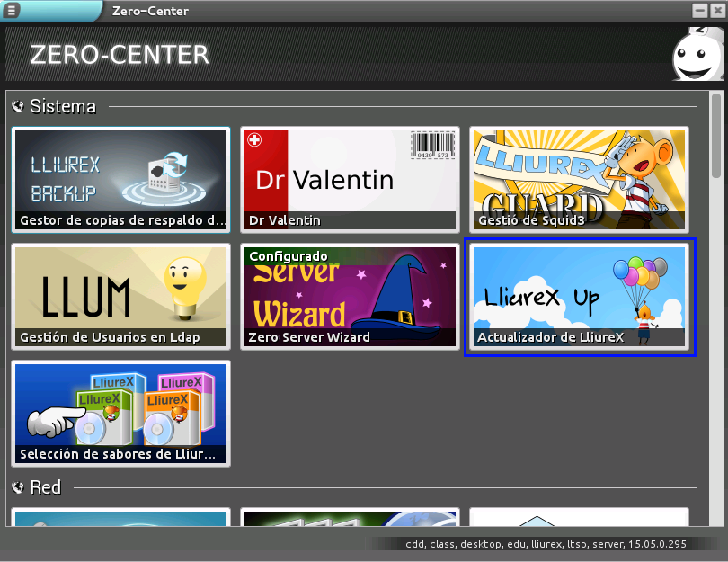Collapse the Sistema section header
This screenshot has height=562, width=728.
pos(63,106)
